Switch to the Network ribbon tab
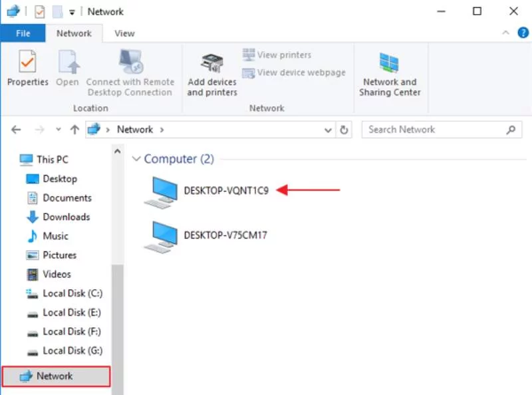The height and width of the screenshot is (395, 532). [74, 33]
